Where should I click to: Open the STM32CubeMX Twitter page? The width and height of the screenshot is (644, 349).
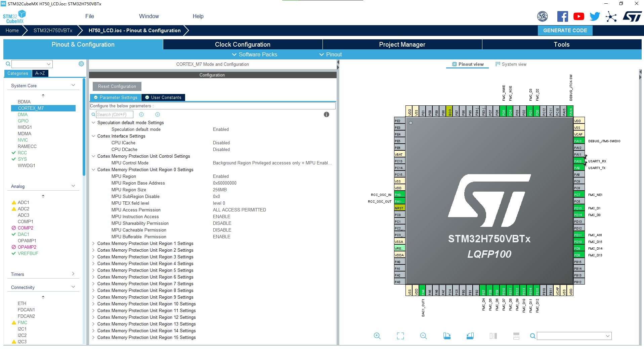click(x=594, y=16)
